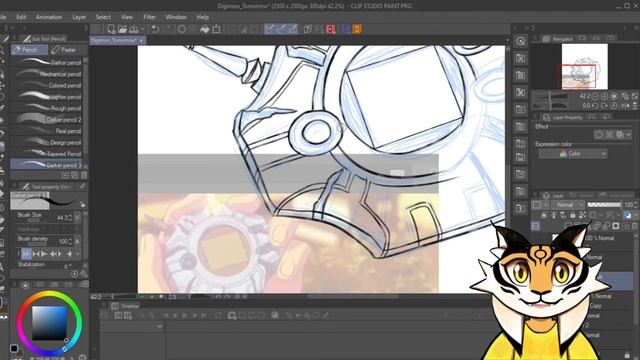Play the animation in the Timeline
This screenshot has height=360, width=640.
coord(184,316)
